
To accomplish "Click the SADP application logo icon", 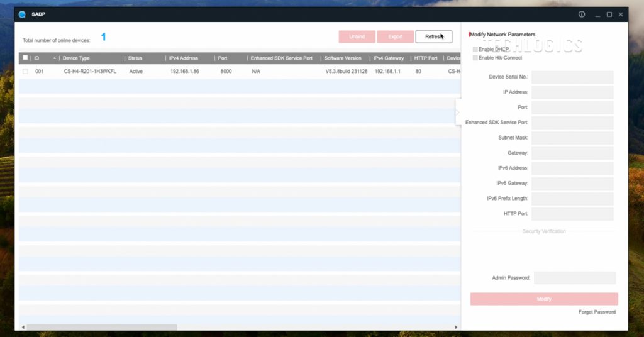I will pyautogui.click(x=23, y=14).
